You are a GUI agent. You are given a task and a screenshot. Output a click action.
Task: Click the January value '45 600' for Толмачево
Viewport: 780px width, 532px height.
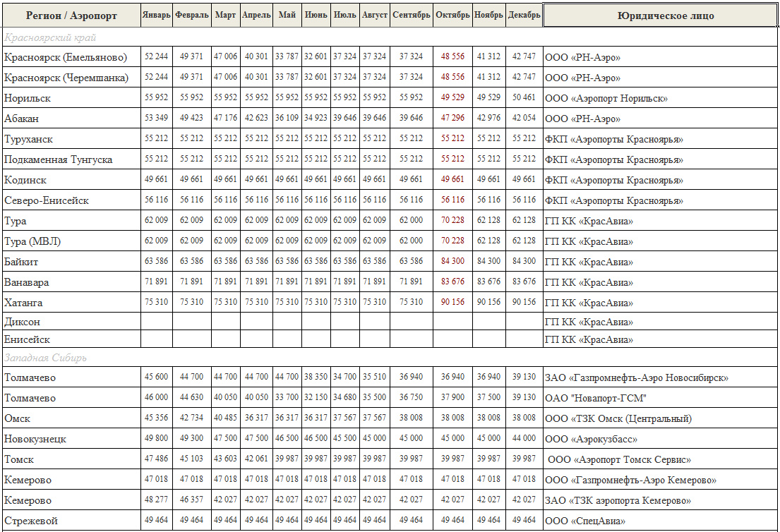point(156,377)
